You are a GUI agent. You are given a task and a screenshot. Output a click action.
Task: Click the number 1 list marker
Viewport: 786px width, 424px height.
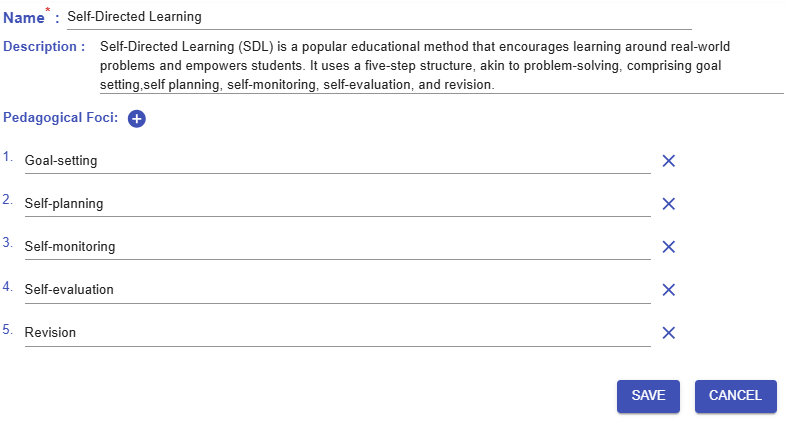(x=8, y=157)
